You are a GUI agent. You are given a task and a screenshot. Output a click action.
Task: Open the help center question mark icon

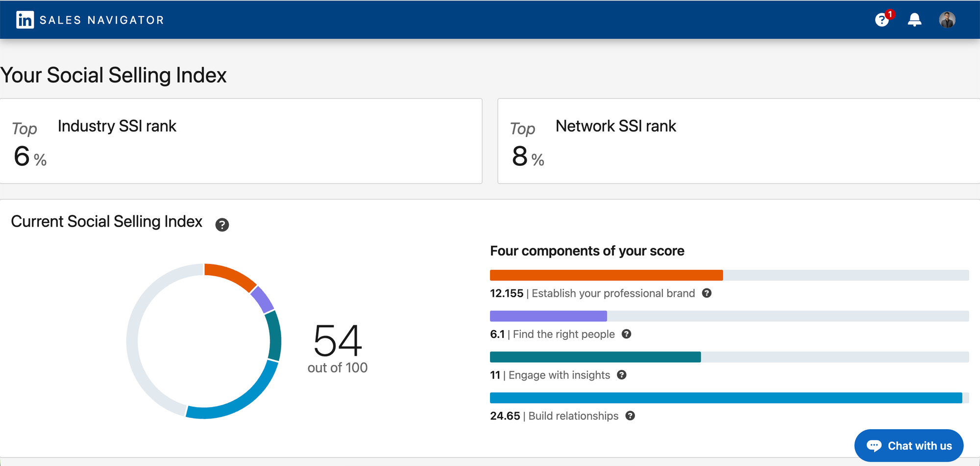[x=882, y=20]
